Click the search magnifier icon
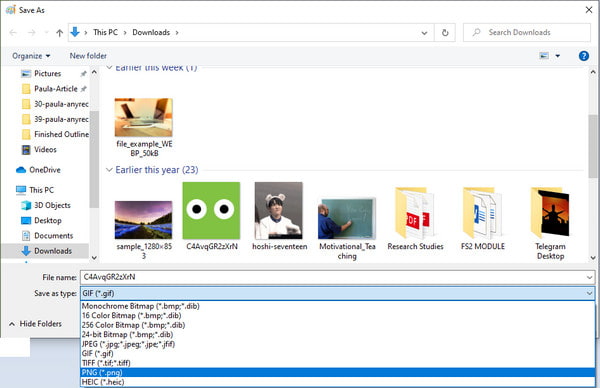The image size is (600, 388). pyautogui.click(x=476, y=32)
